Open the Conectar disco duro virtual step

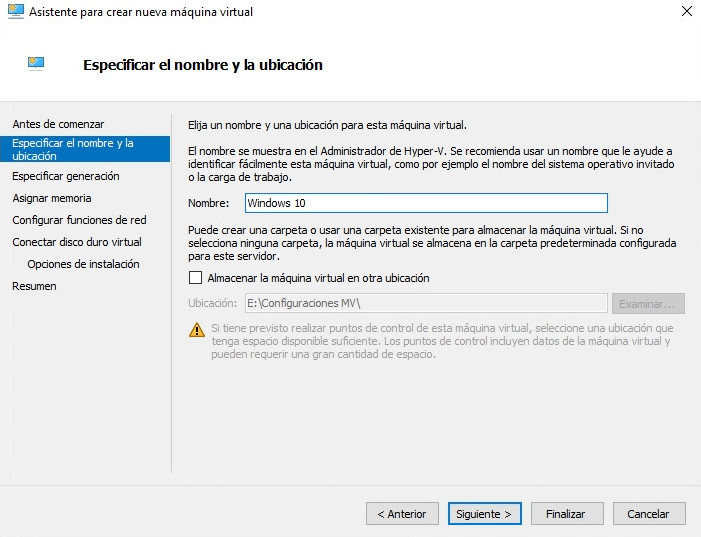pyautogui.click(x=77, y=242)
